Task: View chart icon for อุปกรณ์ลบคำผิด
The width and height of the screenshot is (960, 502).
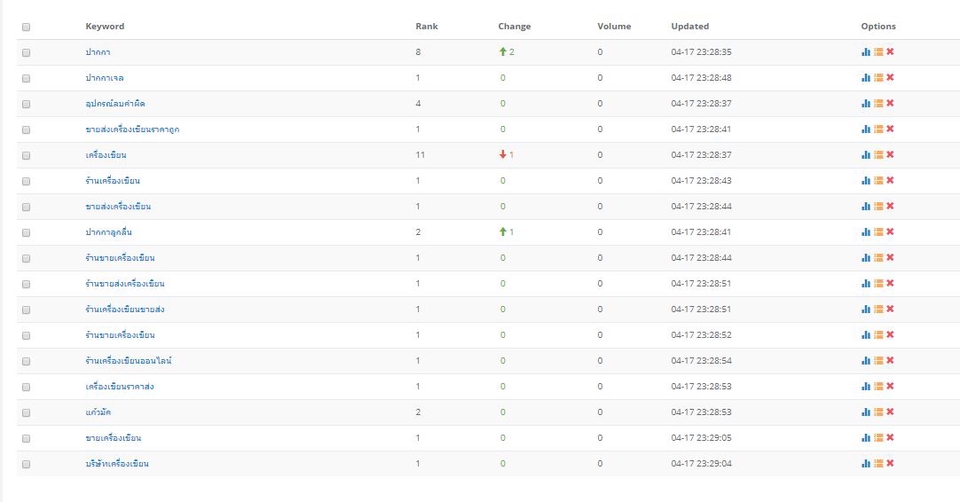Action: pos(866,103)
